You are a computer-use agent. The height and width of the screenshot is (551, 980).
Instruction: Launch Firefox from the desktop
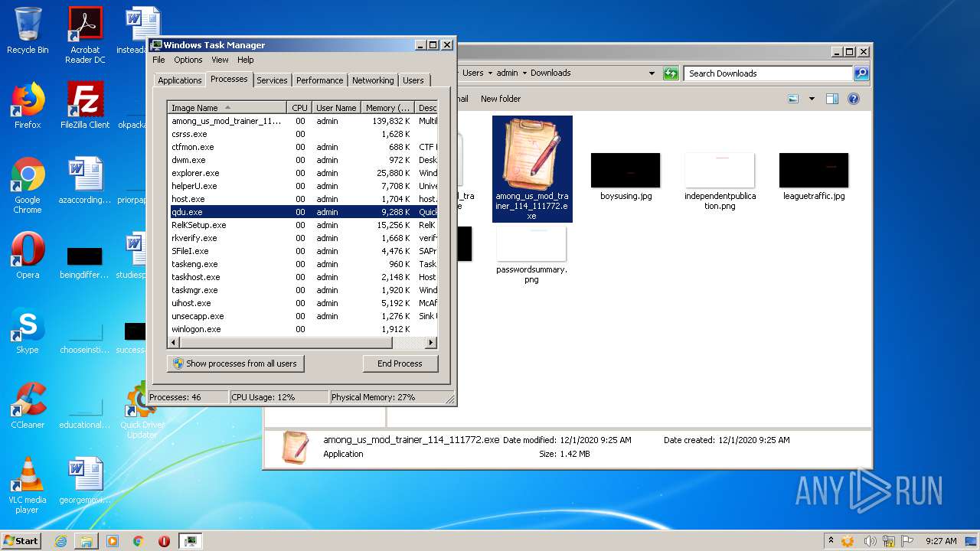pos(28,105)
